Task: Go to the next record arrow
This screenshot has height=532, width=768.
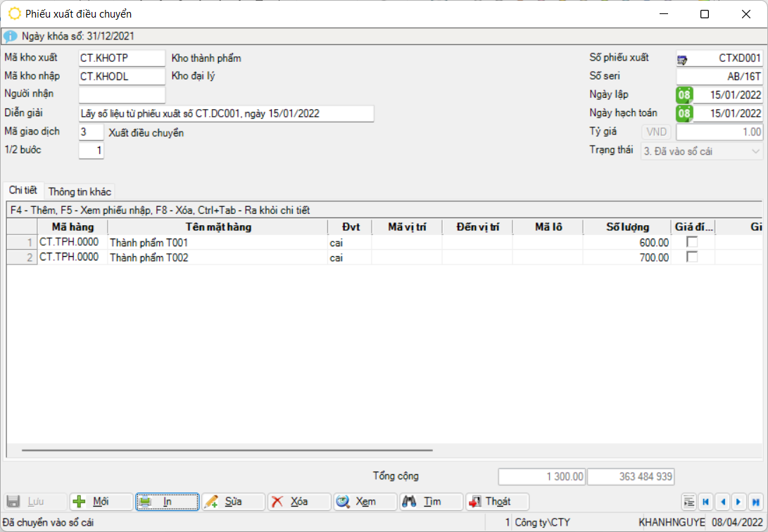Action: point(738,502)
